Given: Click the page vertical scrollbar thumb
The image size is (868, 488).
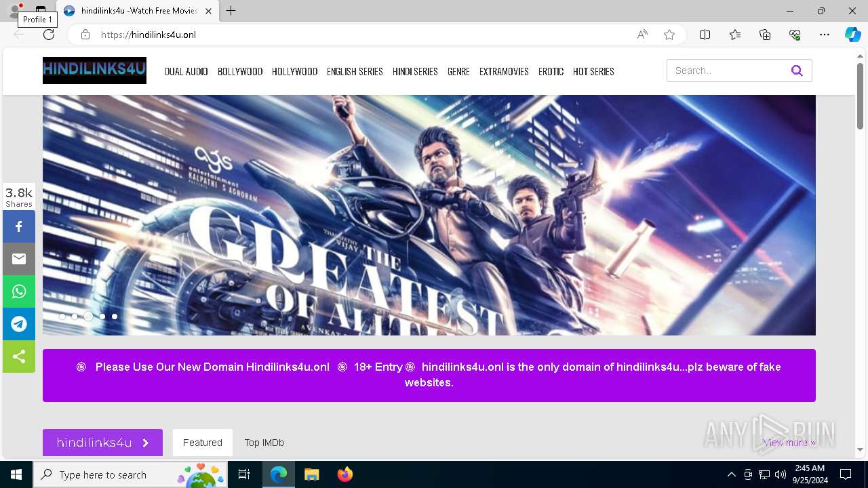Looking at the screenshot, I should 860,95.
